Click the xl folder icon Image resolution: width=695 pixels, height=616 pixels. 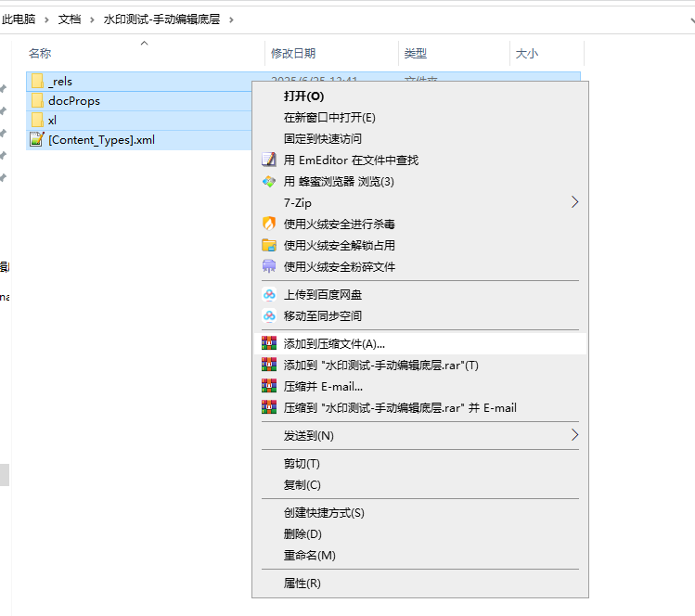pyautogui.click(x=37, y=120)
